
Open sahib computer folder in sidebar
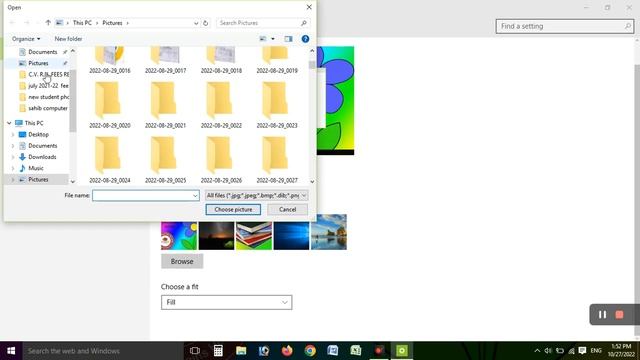(x=44, y=108)
